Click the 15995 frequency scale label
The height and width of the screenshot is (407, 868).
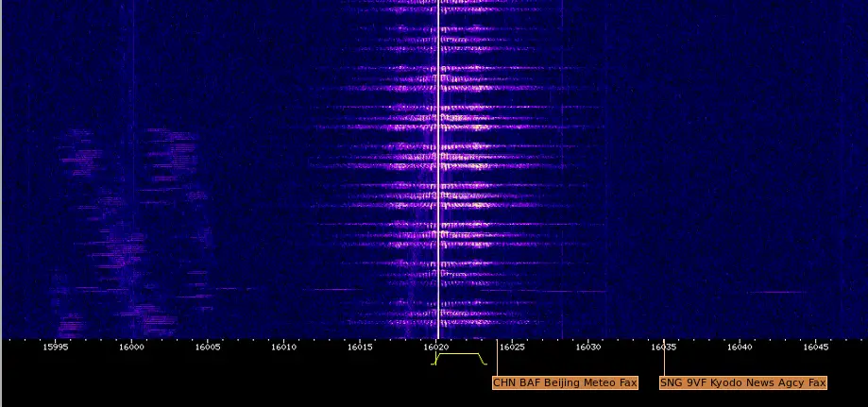pyautogui.click(x=56, y=348)
